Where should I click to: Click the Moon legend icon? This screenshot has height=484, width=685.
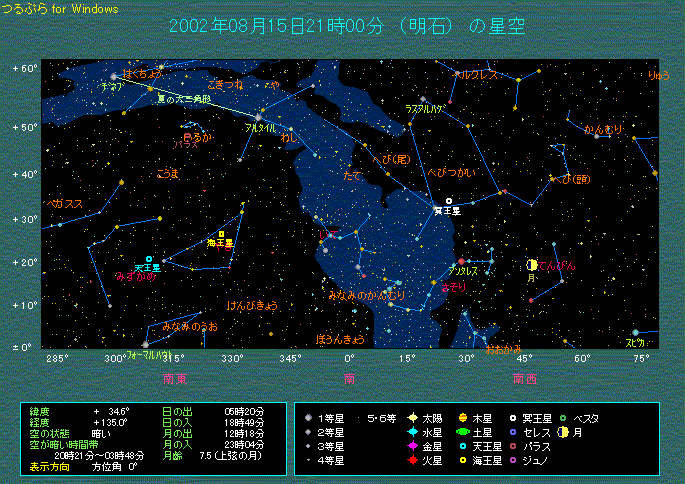coord(563,431)
